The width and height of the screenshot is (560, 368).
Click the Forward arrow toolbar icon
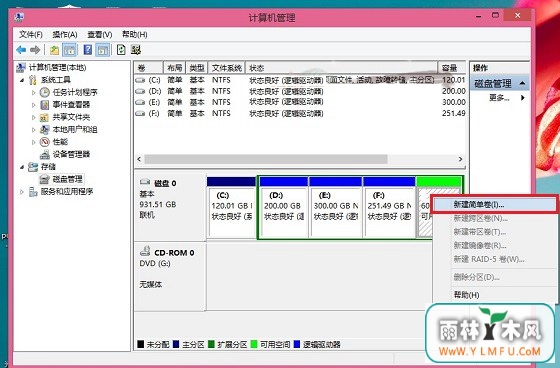[x=35, y=50]
